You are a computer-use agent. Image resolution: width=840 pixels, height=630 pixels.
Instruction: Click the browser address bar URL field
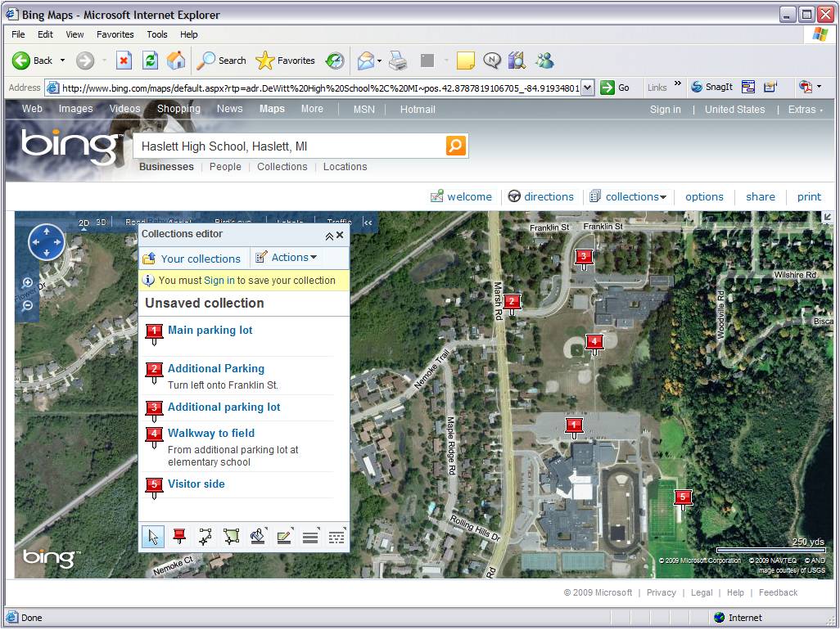[320, 88]
